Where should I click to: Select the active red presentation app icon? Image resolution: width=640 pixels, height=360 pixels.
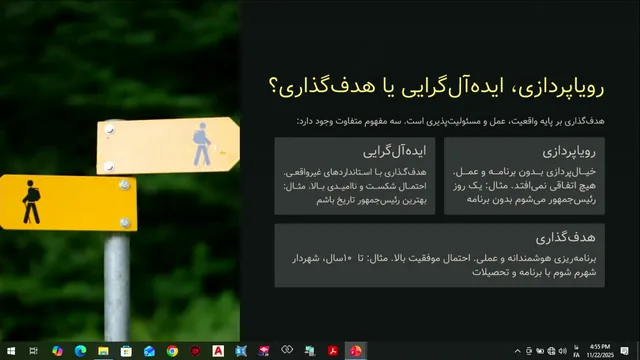[356, 351]
